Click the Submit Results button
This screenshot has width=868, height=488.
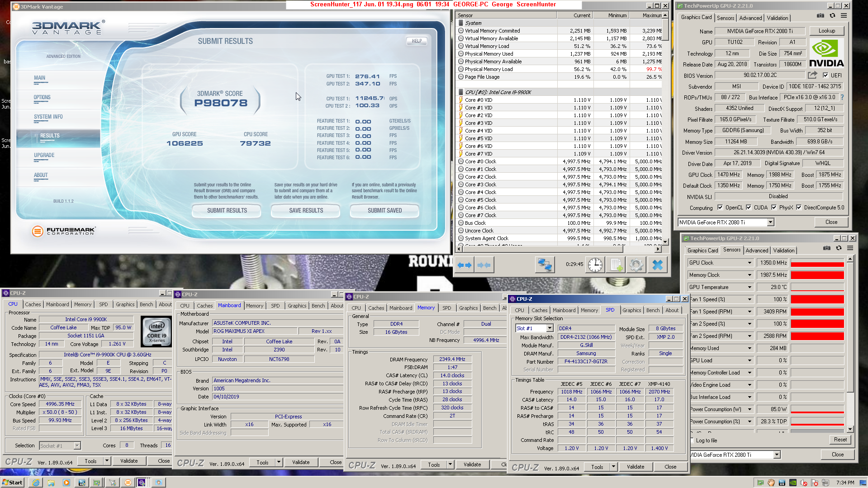(227, 211)
